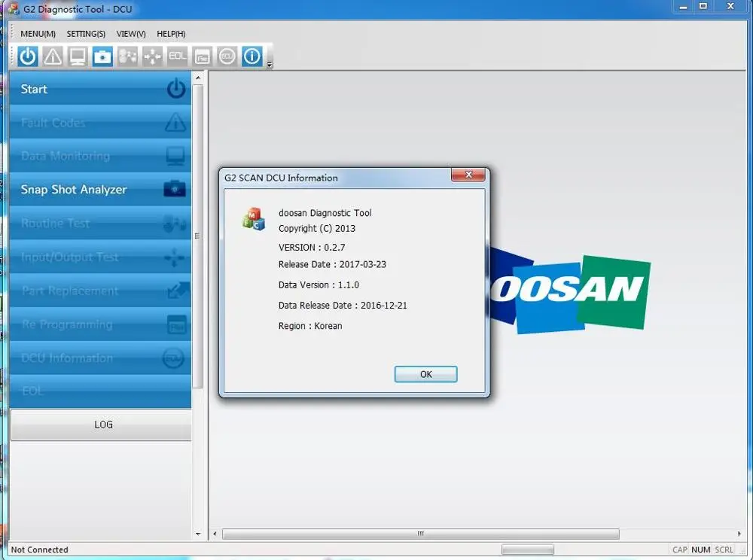Image resolution: width=753 pixels, height=560 pixels.
Task: Toggle the CAP indicator in the status bar
Action: pos(681,549)
